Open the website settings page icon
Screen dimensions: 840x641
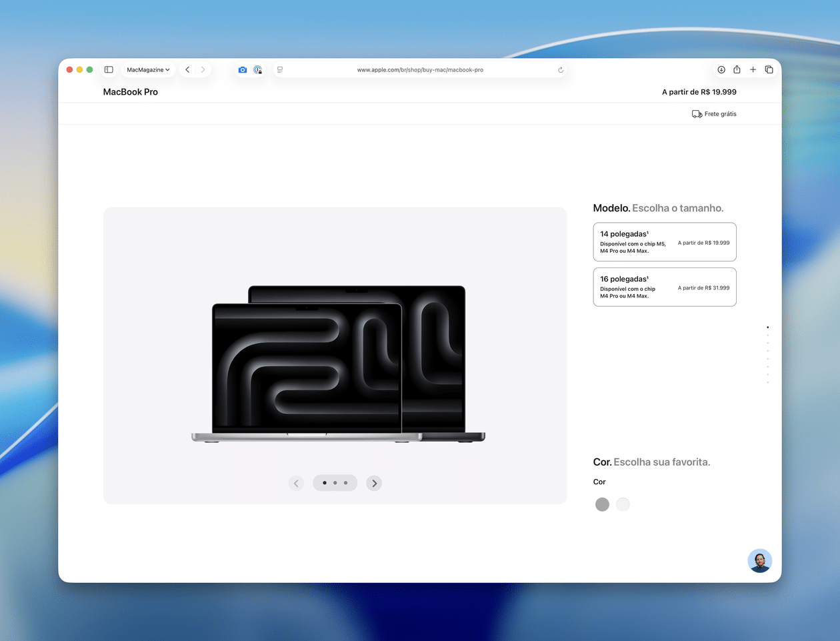(279, 69)
